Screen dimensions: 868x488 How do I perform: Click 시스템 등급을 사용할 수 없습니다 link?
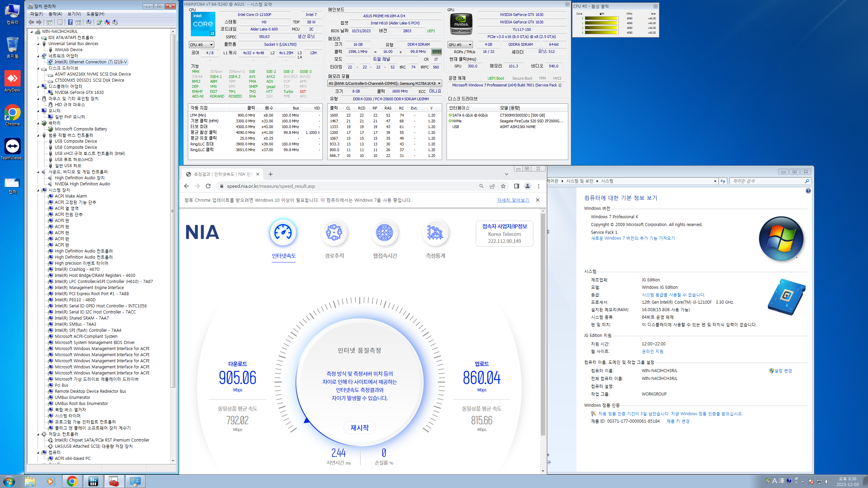coord(673,295)
